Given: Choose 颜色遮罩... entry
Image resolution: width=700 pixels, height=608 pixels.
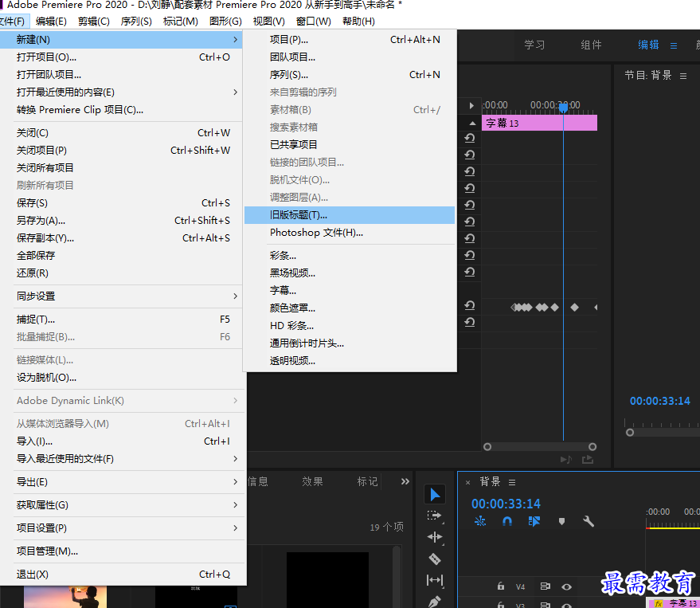Looking at the screenshot, I should tap(350, 308).
